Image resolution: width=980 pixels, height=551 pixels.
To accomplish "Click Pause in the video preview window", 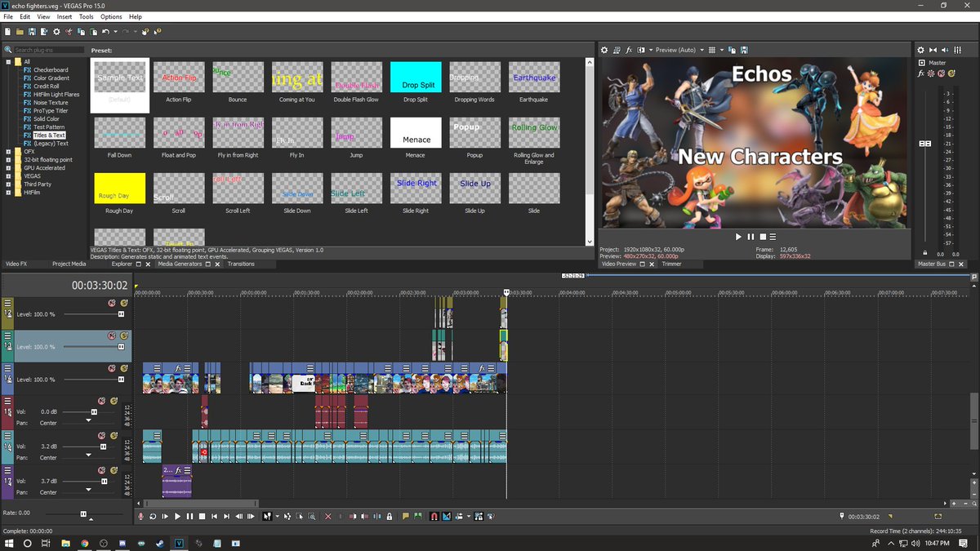I will 751,237.
